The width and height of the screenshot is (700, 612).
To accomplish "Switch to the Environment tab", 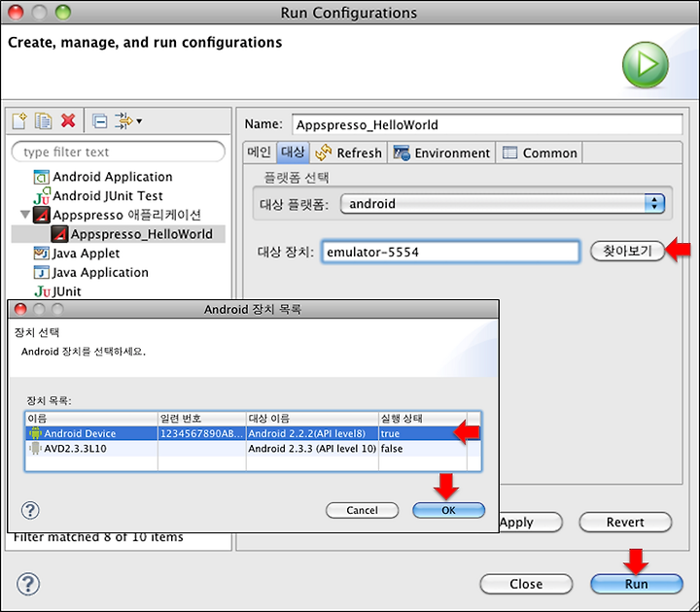I will click(441, 153).
